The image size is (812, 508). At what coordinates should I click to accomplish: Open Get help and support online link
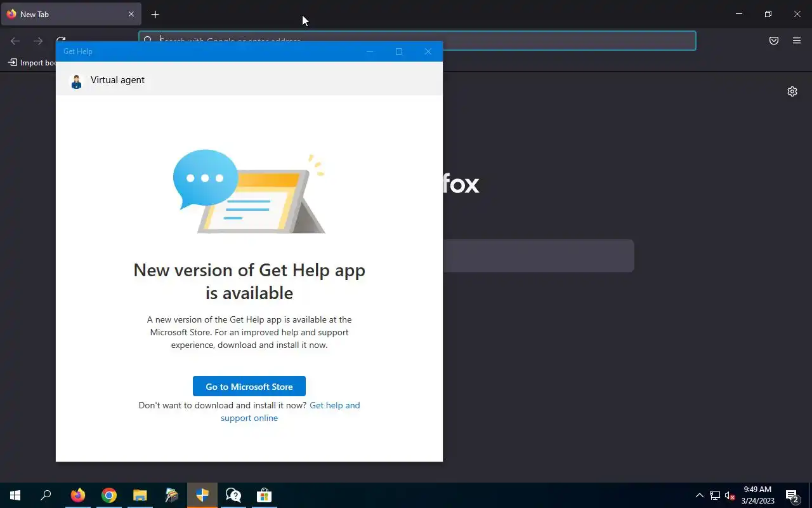point(291,411)
